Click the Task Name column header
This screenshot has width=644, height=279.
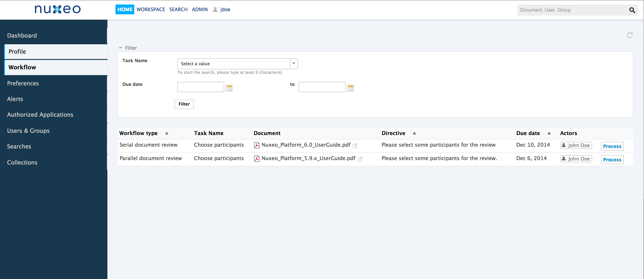209,133
